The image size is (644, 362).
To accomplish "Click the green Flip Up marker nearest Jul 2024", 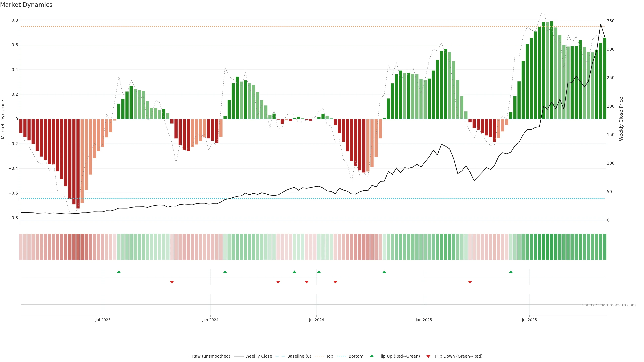I will [319, 272].
